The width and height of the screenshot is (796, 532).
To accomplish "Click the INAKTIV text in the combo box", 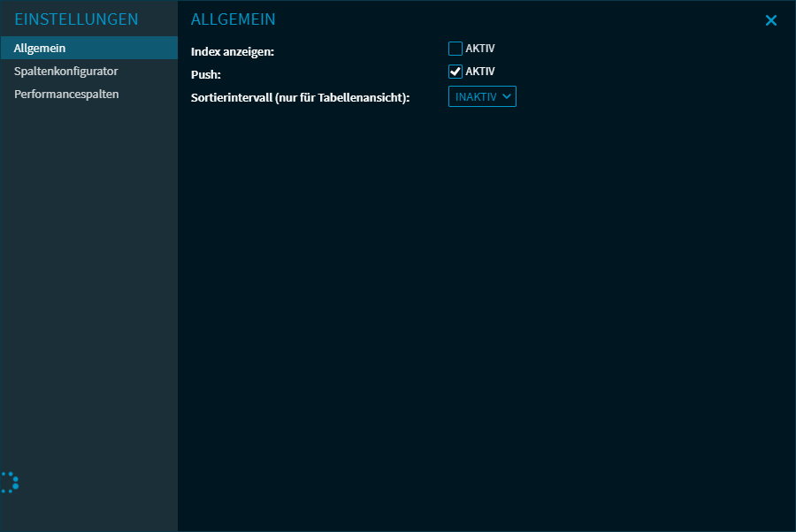I will pyautogui.click(x=476, y=96).
